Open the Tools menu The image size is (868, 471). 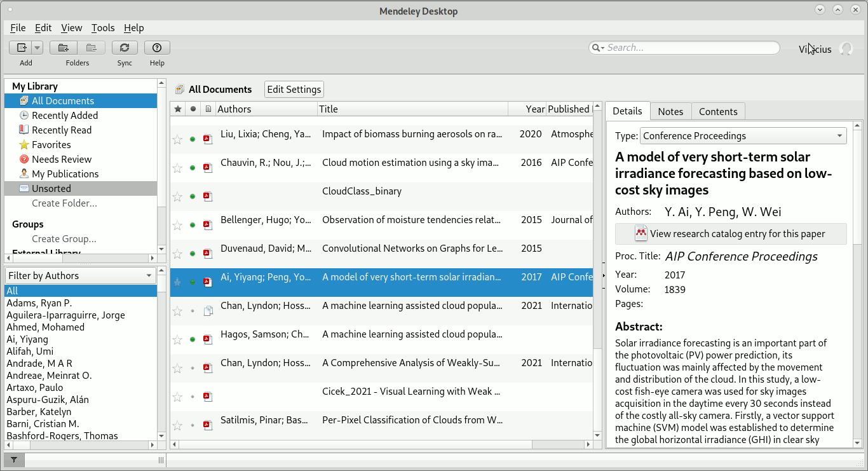[103, 28]
